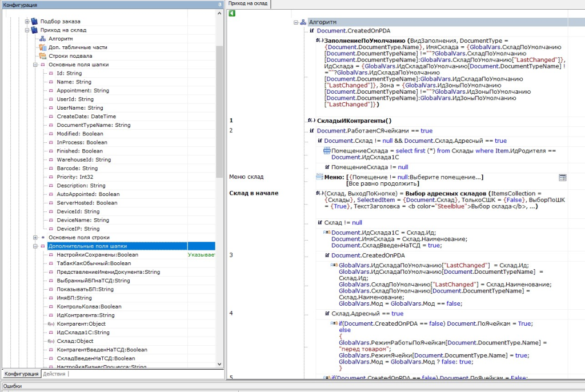Click the Алгоритм root icon in the editor
Viewport: 585px width, 392px height.
point(303,22)
